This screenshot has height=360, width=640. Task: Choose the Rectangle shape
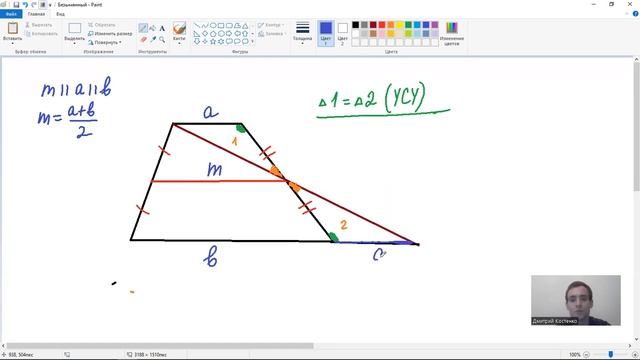[221, 25]
